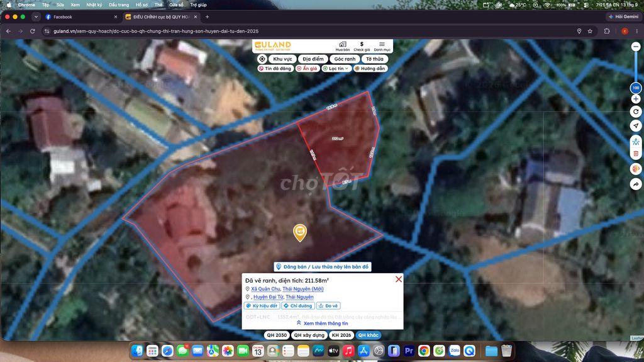644x362 pixels.
Task: Click the browser back arrow
Action: click(9, 31)
